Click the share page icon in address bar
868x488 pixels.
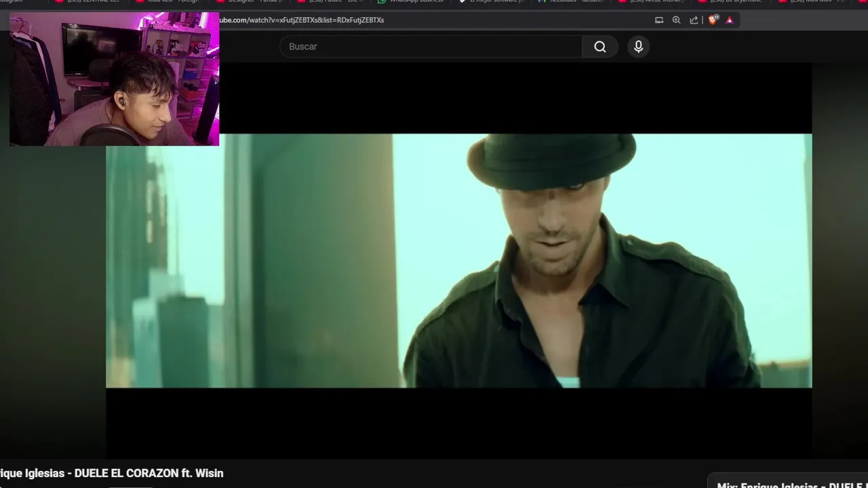point(694,20)
